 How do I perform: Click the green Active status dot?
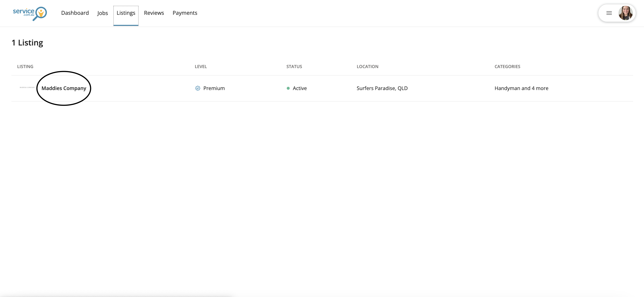pos(288,88)
